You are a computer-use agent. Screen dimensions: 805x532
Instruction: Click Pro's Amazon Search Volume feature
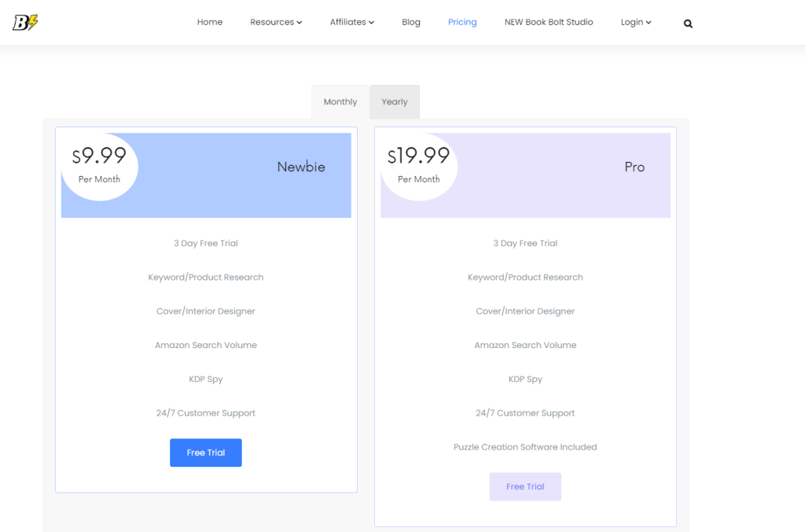click(x=525, y=345)
